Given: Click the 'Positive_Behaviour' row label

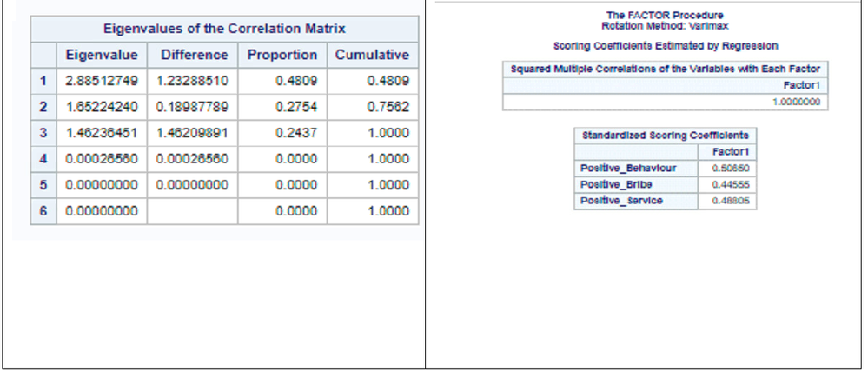Looking at the screenshot, I should [636, 169].
